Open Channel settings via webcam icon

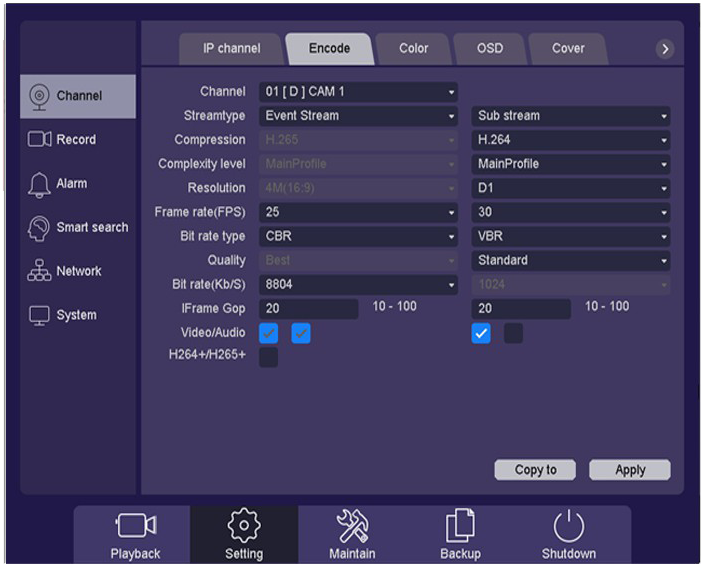pyautogui.click(x=39, y=97)
